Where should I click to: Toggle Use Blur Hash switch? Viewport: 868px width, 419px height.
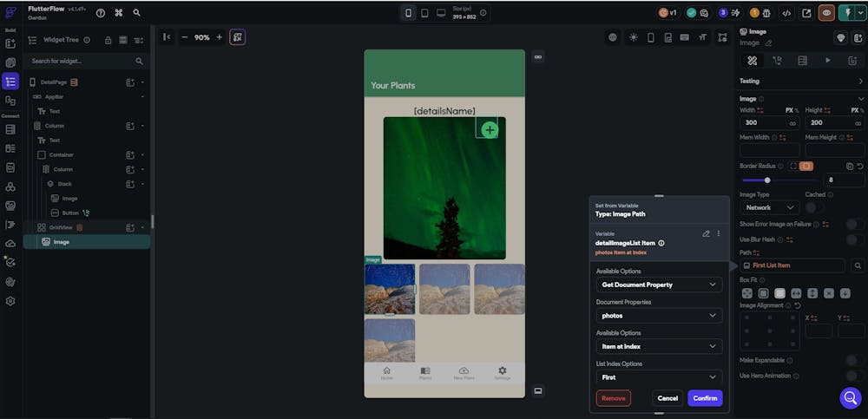point(854,239)
